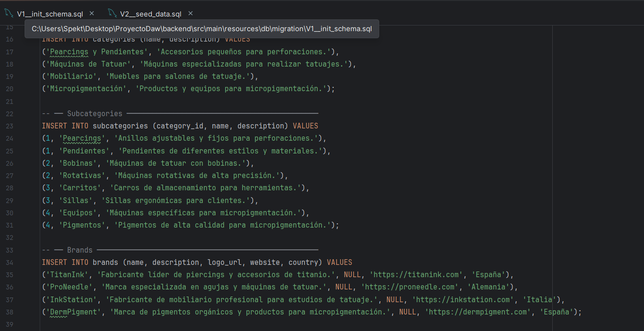Switch to the V2__seed_data.sql tab
644x331 pixels.
coord(150,14)
